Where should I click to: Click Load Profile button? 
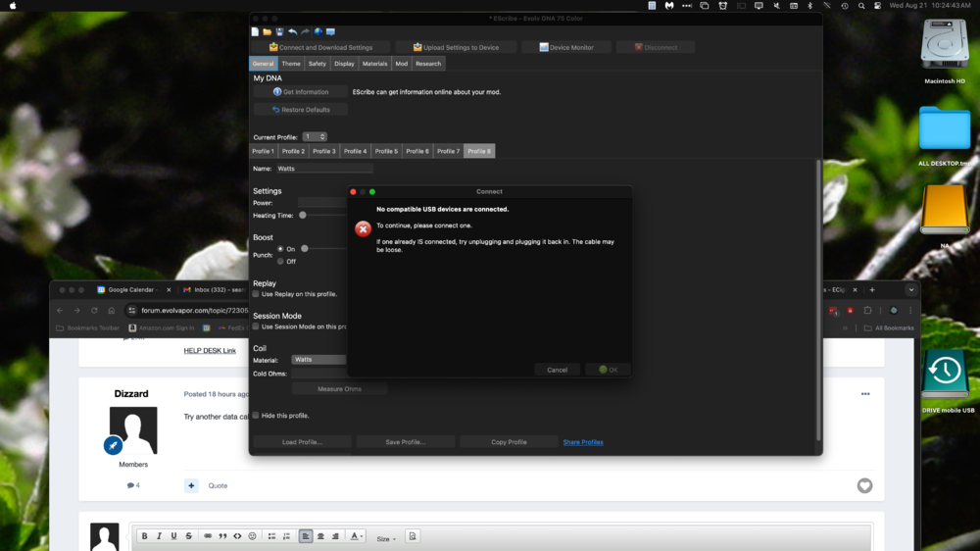point(302,442)
